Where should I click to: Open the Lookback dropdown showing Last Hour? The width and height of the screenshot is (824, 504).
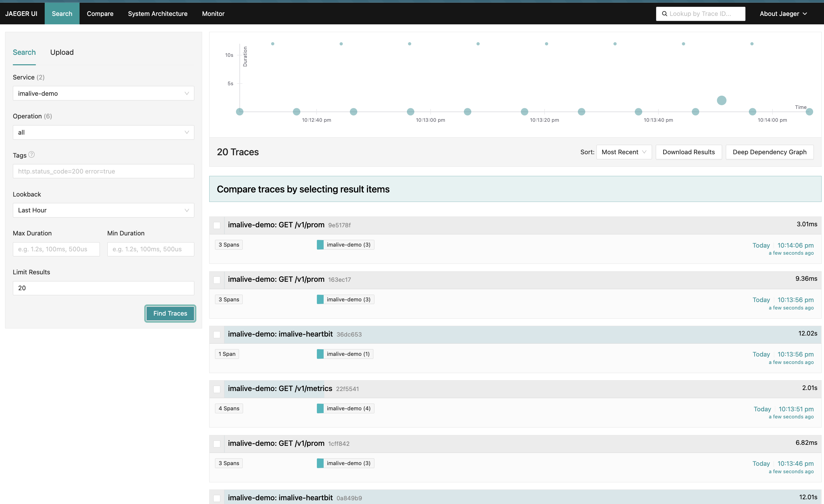104,210
